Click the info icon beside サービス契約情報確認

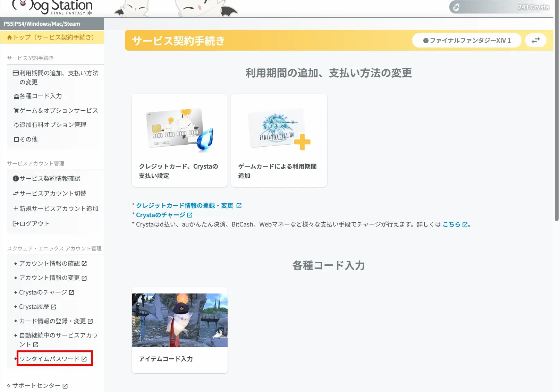tap(16, 179)
